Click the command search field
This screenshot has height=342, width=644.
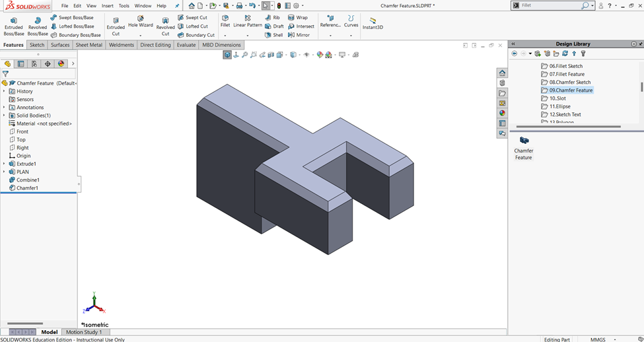point(550,6)
